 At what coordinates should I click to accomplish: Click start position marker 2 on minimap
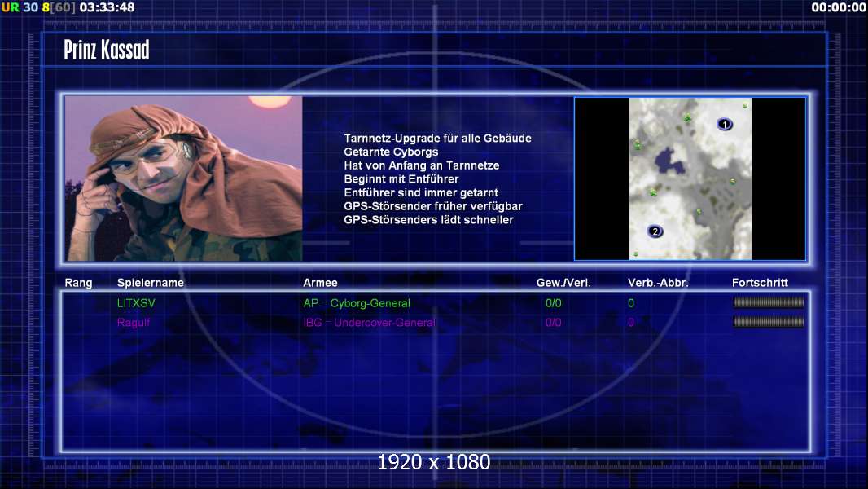click(655, 231)
